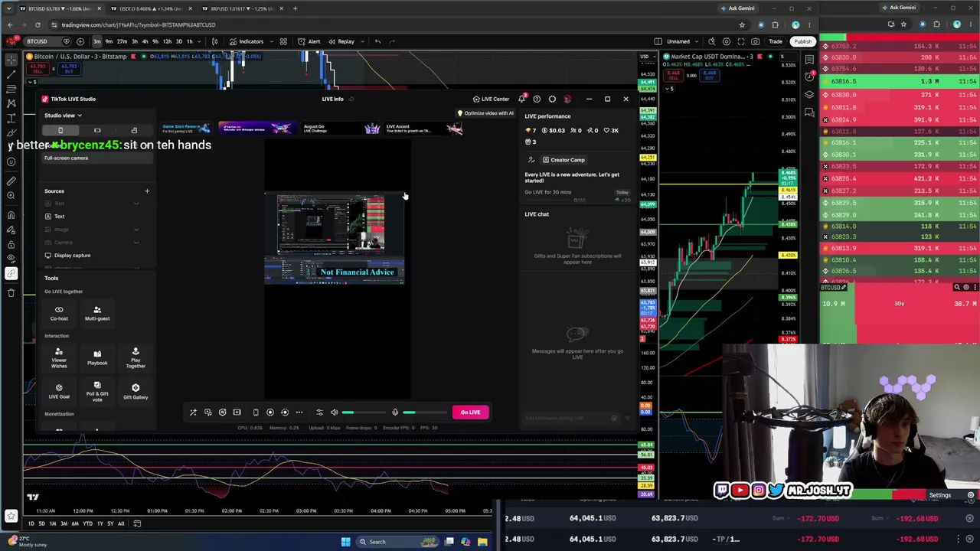
Task: Mute the microphone icon
Action: tap(395, 412)
